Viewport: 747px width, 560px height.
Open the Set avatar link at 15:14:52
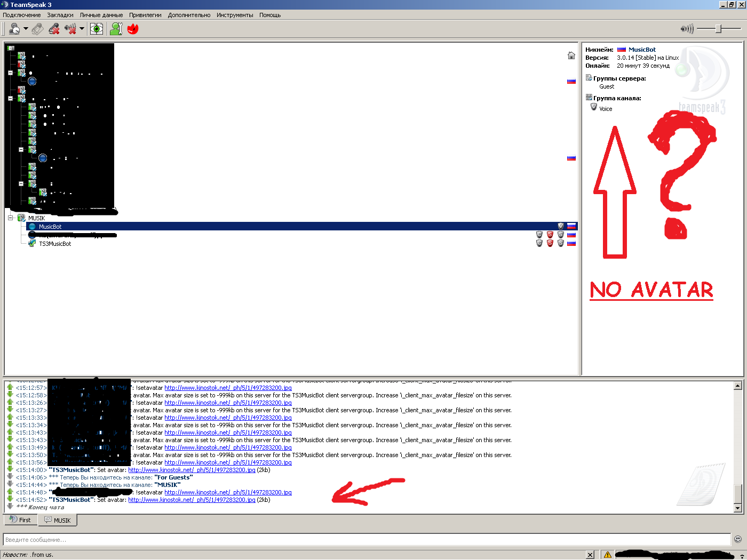pyautogui.click(x=192, y=500)
